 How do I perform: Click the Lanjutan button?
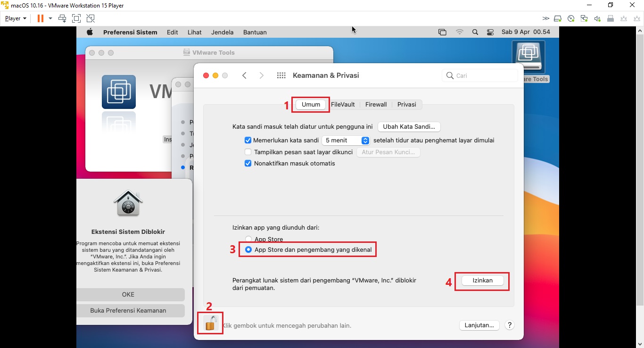point(479,325)
